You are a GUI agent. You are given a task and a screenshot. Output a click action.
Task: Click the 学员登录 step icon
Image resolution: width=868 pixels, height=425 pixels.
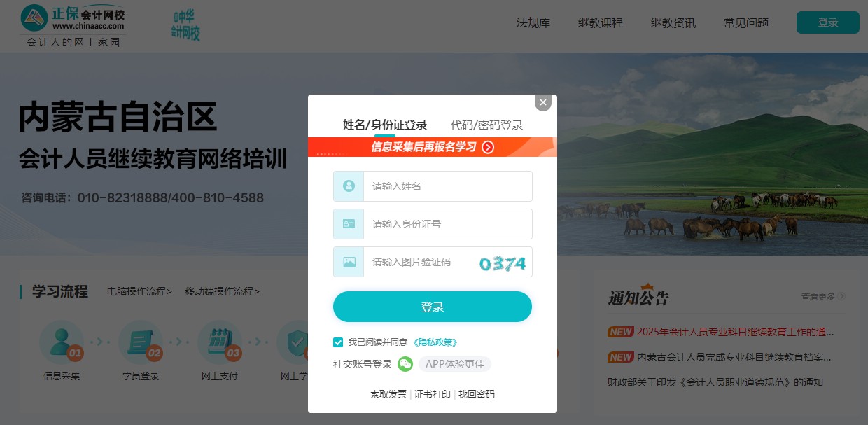pyautogui.click(x=141, y=343)
